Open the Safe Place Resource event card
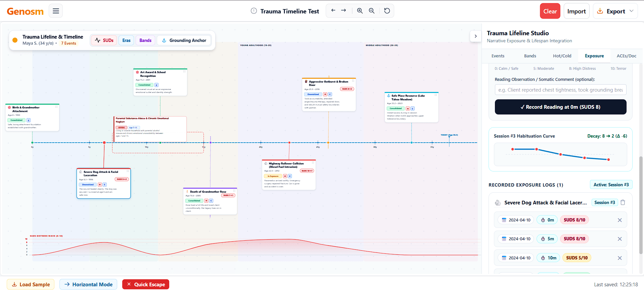Image resolution: width=644 pixels, height=292 pixels. click(412, 107)
